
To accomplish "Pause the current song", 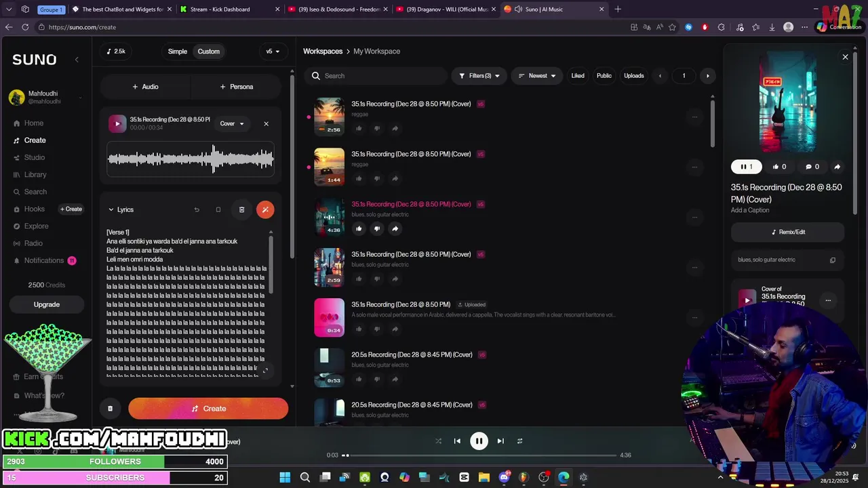I will [479, 441].
